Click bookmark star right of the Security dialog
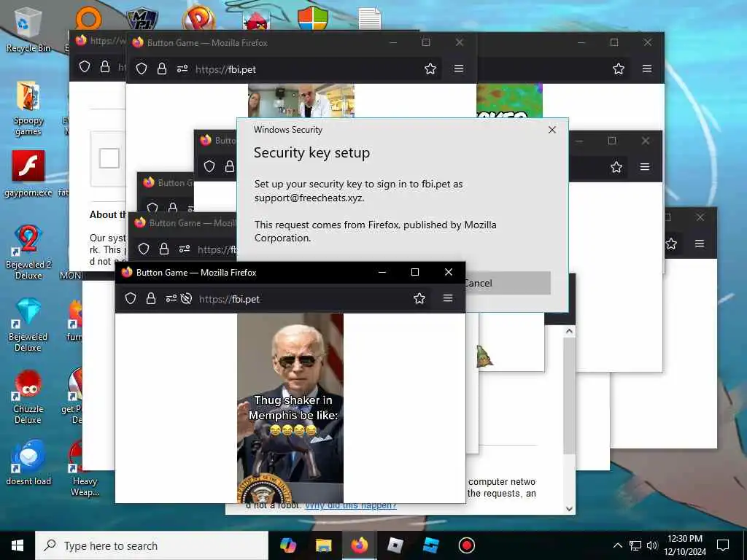The image size is (747, 560). point(616,167)
